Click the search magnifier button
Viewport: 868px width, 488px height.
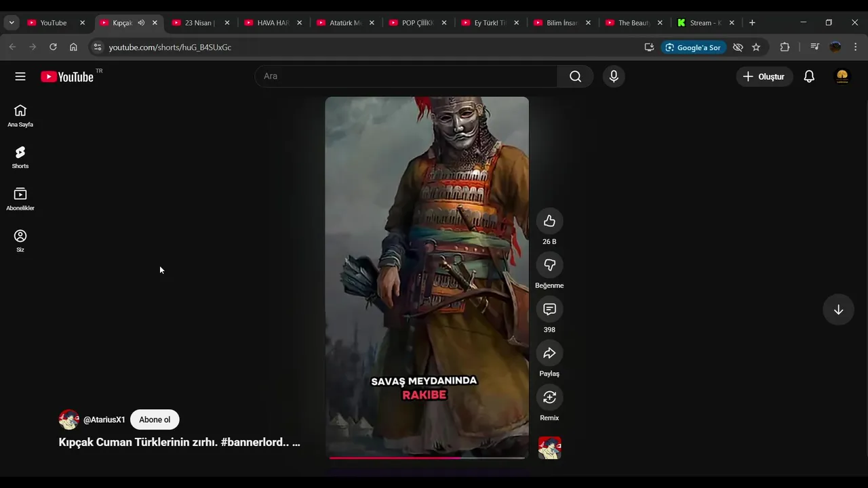point(576,77)
